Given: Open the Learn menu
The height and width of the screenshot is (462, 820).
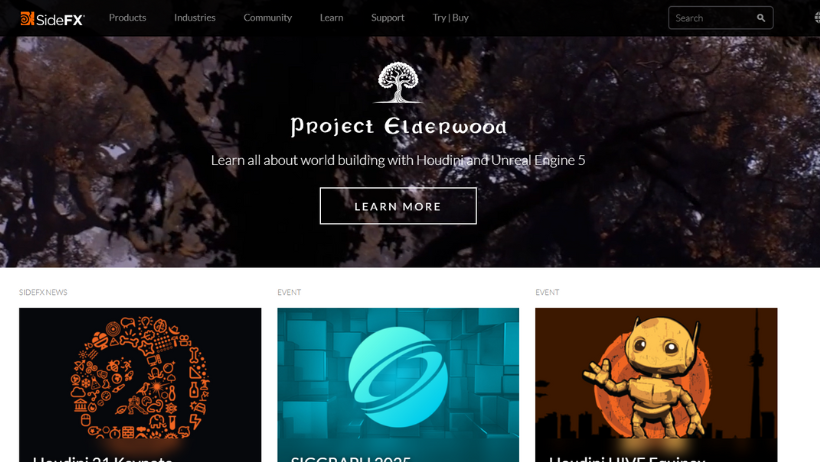Looking at the screenshot, I should [x=332, y=18].
